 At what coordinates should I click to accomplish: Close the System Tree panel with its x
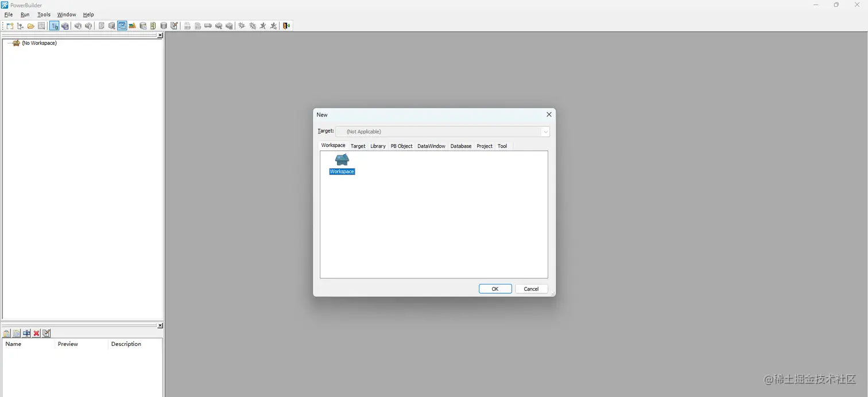coord(160,36)
